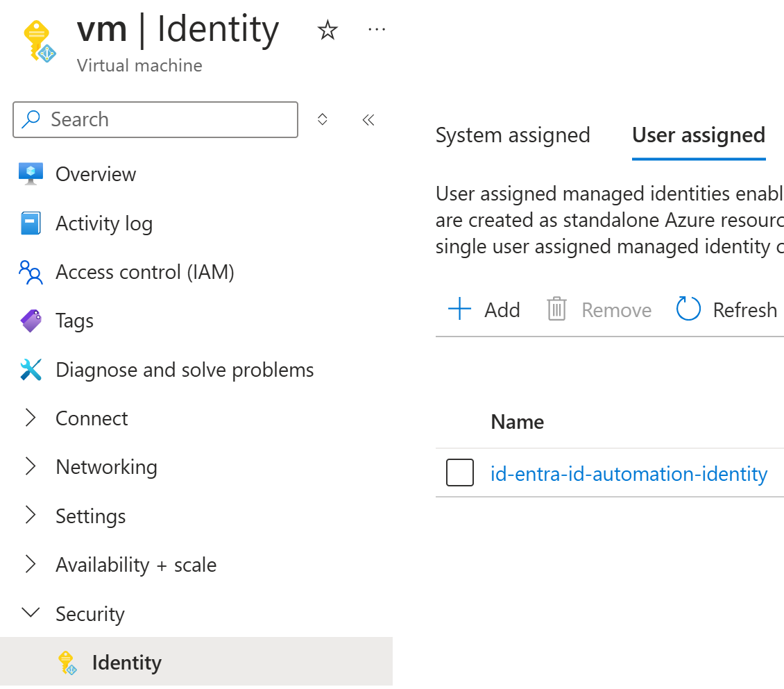Viewport: 784px width, 689px height.
Task: Click the Identity key icon in sidebar
Action: 67,663
